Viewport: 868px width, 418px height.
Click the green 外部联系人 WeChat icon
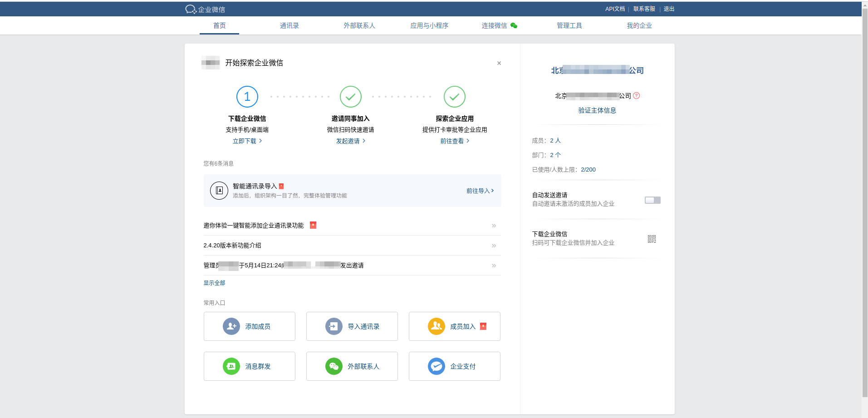point(334,366)
